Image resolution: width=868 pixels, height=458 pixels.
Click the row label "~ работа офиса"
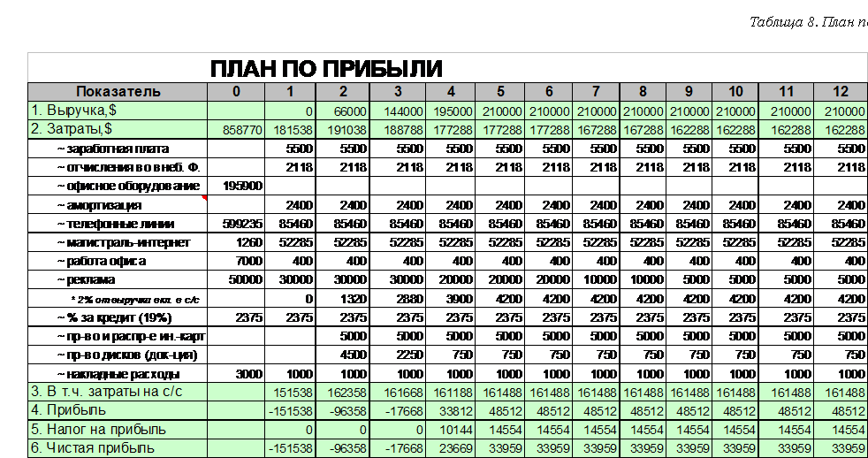[102, 261]
